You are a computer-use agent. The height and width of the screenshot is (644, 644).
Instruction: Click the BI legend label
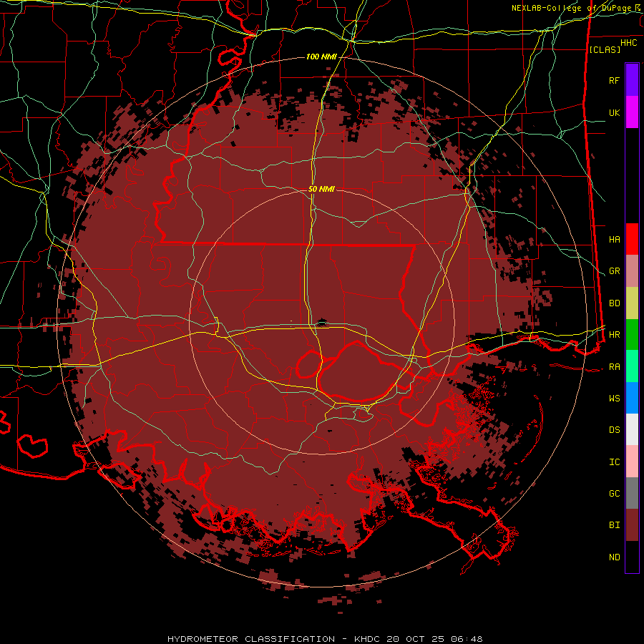(x=614, y=525)
